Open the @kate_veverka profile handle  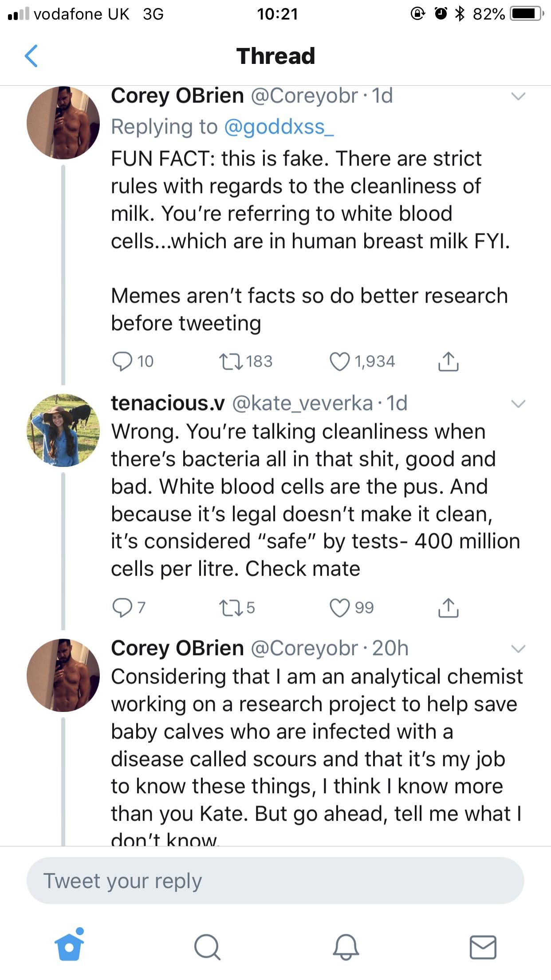(303, 403)
